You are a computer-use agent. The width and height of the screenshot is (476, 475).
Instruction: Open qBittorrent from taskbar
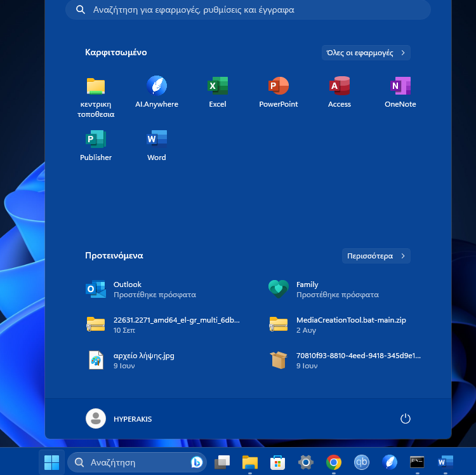[x=362, y=462]
